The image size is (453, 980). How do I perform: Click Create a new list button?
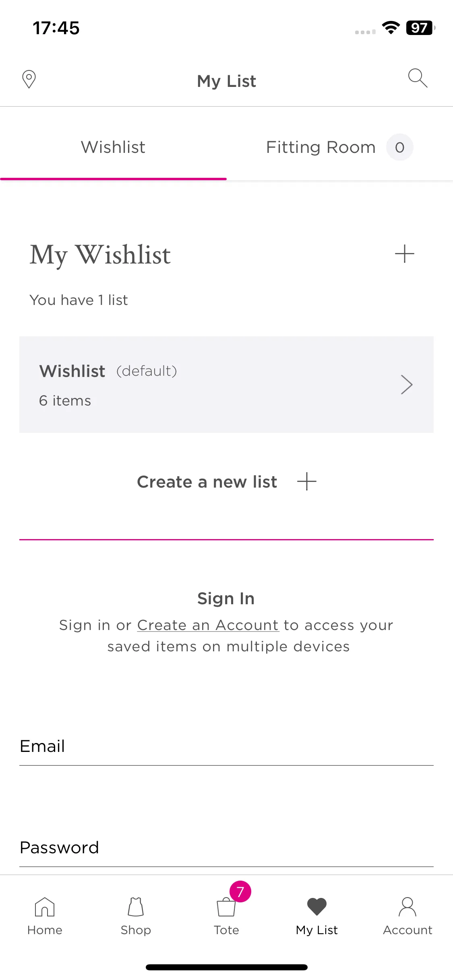click(226, 482)
